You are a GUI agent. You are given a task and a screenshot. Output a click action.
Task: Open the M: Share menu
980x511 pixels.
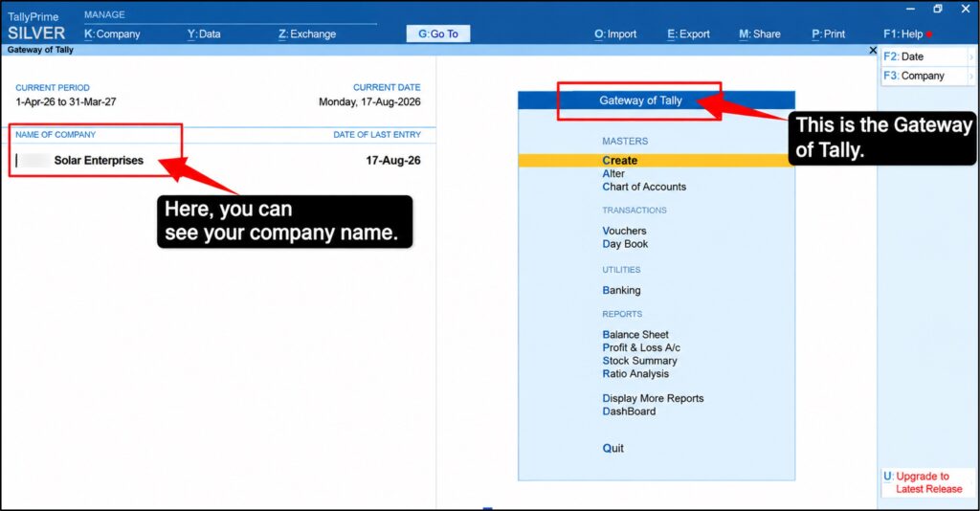[759, 33]
